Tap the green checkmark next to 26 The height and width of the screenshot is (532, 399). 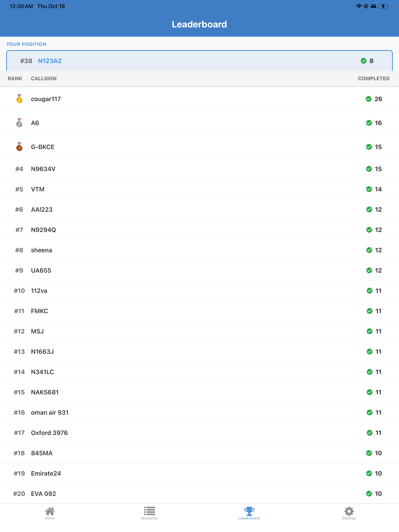(368, 99)
